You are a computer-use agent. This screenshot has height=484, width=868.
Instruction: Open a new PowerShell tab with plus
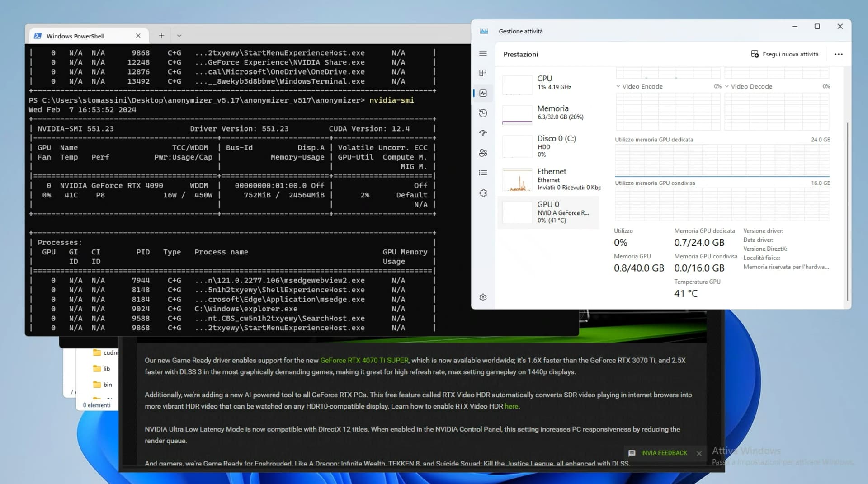coord(161,36)
